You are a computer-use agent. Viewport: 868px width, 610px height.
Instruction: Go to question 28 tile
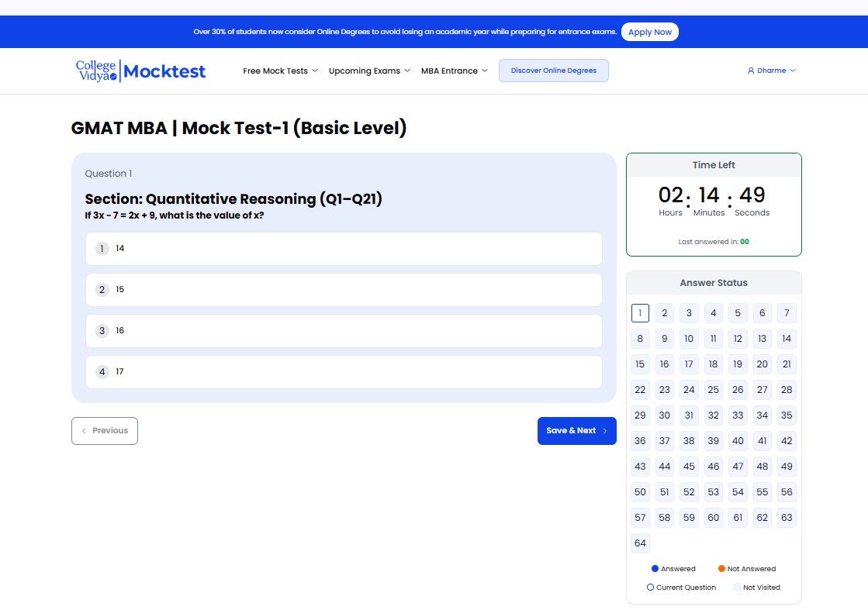click(x=787, y=390)
